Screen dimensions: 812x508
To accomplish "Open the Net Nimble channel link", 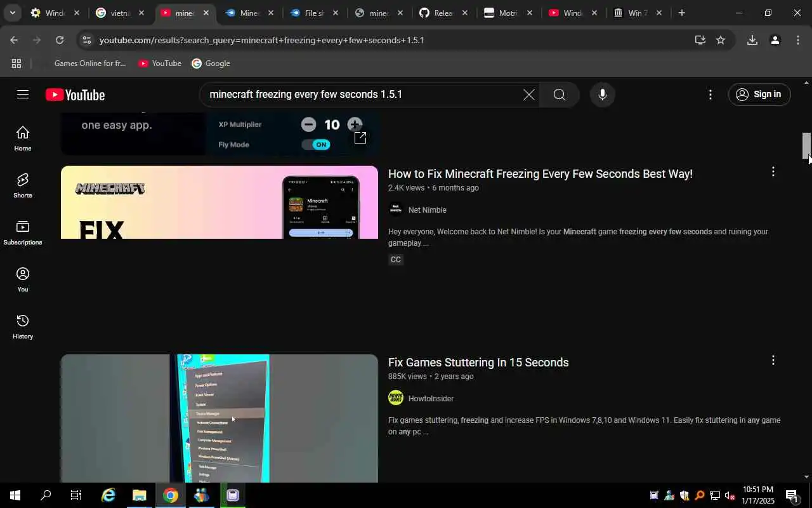I will click(427, 210).
